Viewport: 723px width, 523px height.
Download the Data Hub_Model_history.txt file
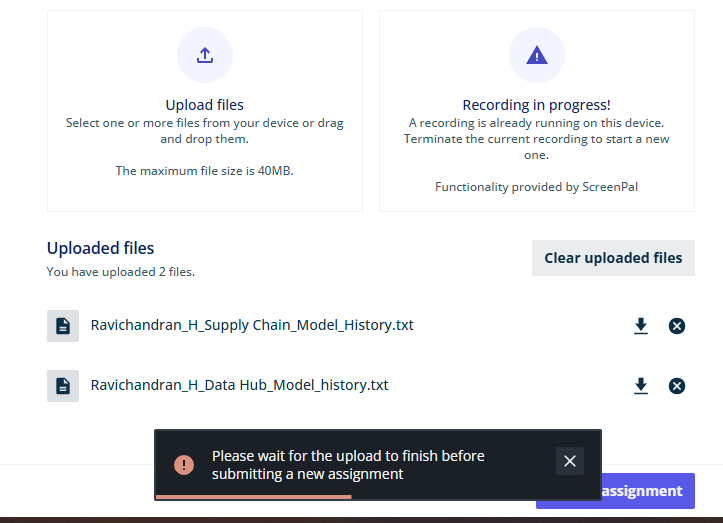[x=640, y=386]
